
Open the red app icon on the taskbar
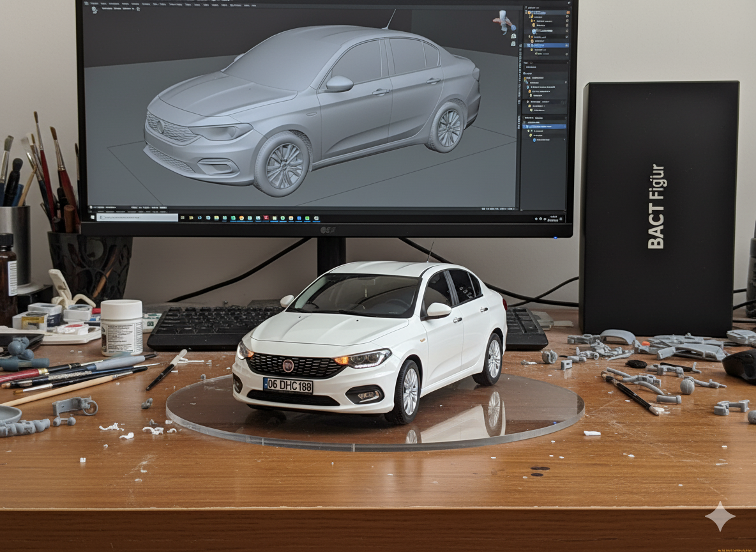point(266,218)
